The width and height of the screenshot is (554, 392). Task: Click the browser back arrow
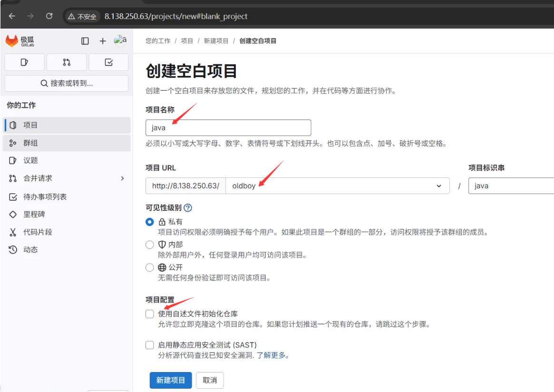pyautogui.click(x=12, y=16)
